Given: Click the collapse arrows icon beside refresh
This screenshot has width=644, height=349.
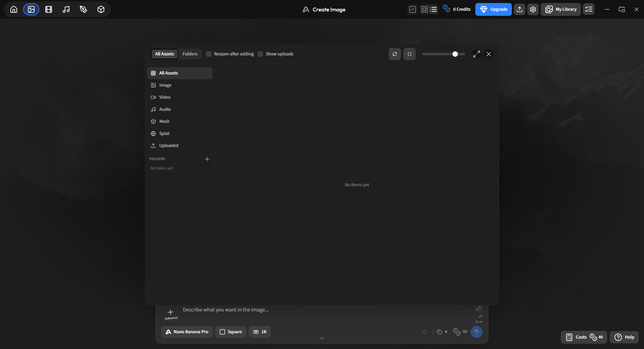Looking at the screenshot, I should 410,54.
